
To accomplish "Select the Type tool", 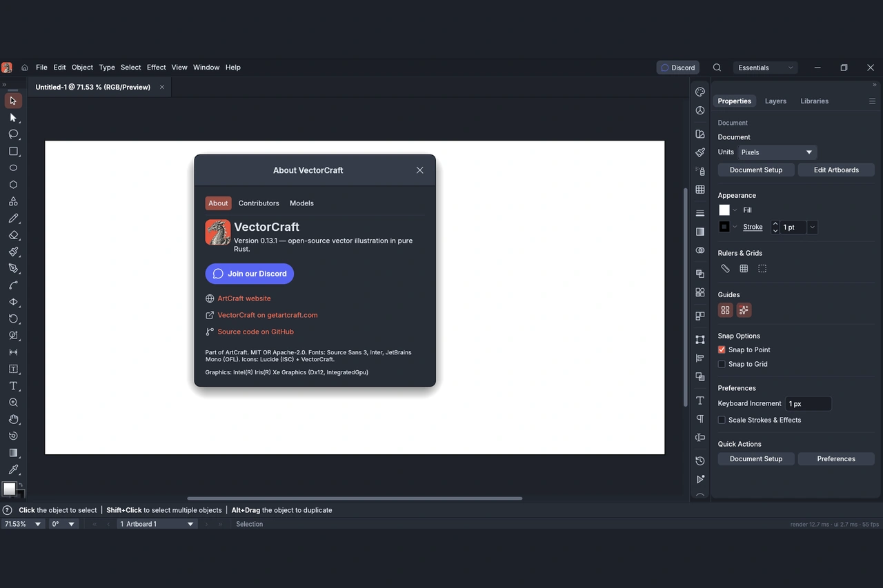I will pos(13,386).
